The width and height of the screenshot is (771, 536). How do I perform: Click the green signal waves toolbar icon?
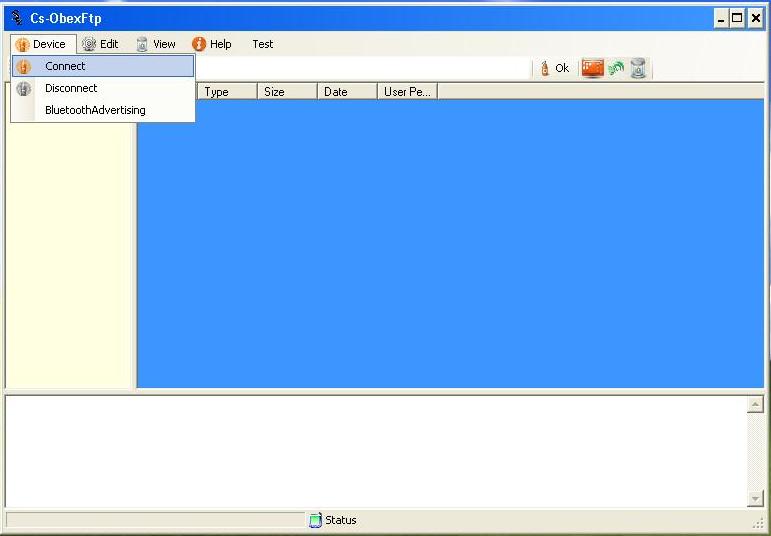click(616, 68)
